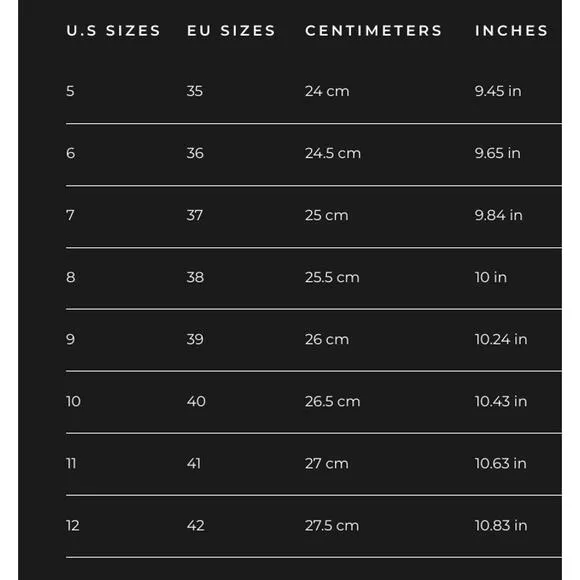Click the 10.43 in value

501,401
